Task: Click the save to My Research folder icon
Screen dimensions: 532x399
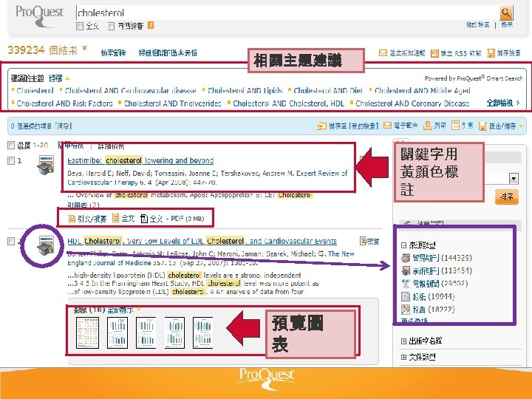Action: [321, 126]
